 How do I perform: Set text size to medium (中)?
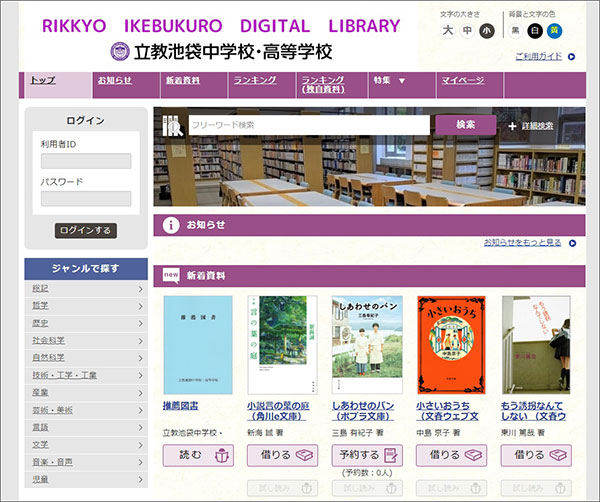467,31
